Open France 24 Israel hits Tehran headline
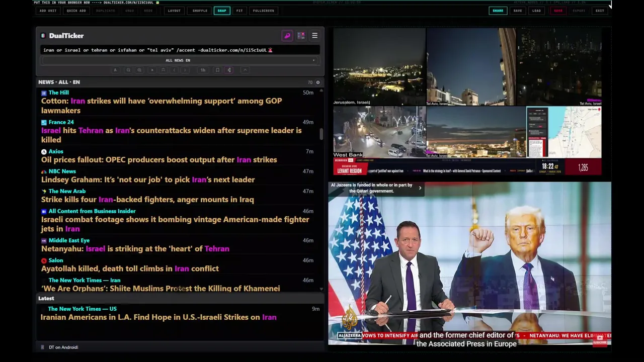This screenshot has height=362, width=644. [171, 135]
